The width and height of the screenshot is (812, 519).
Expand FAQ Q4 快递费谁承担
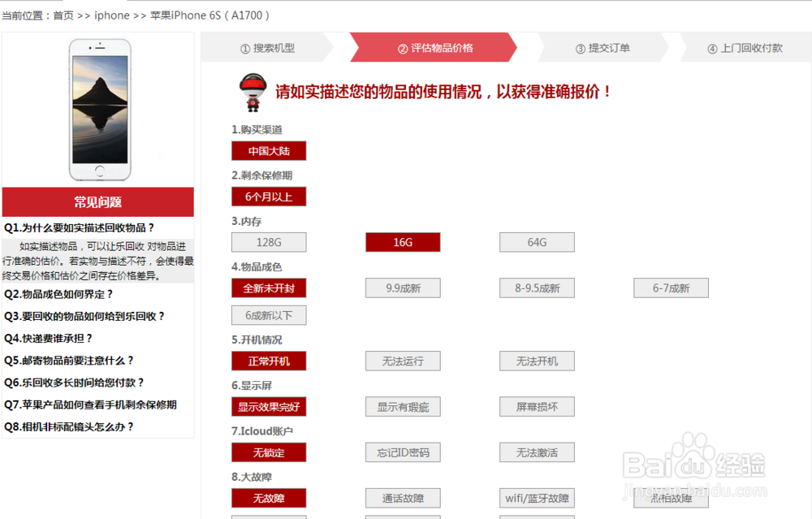tap(48, 338)
